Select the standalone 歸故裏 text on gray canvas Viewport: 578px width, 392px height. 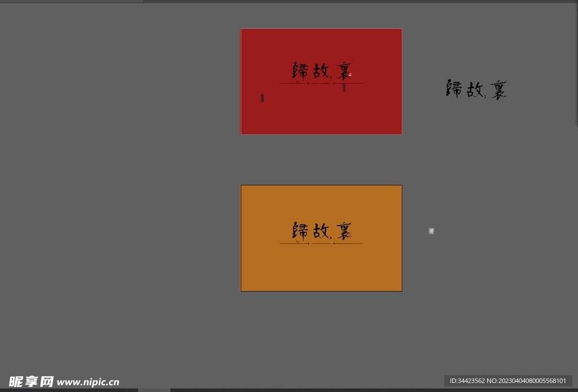[x=476, y=89]
